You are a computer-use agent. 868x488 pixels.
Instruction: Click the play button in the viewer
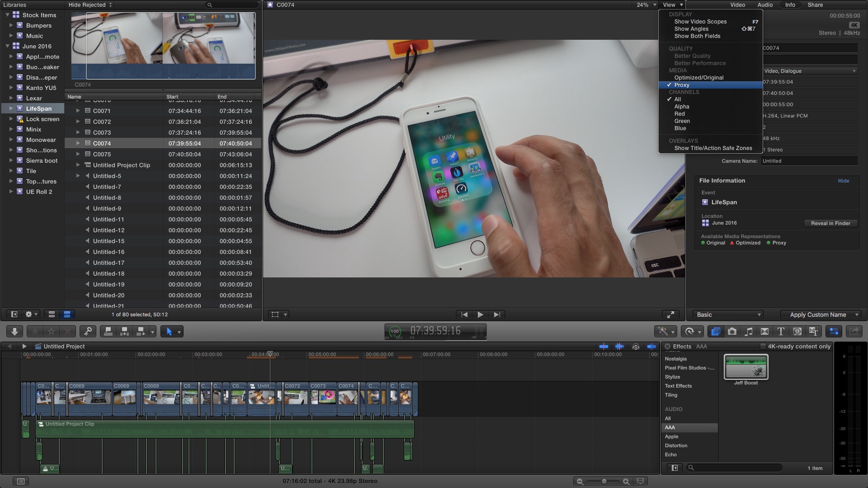481,314
